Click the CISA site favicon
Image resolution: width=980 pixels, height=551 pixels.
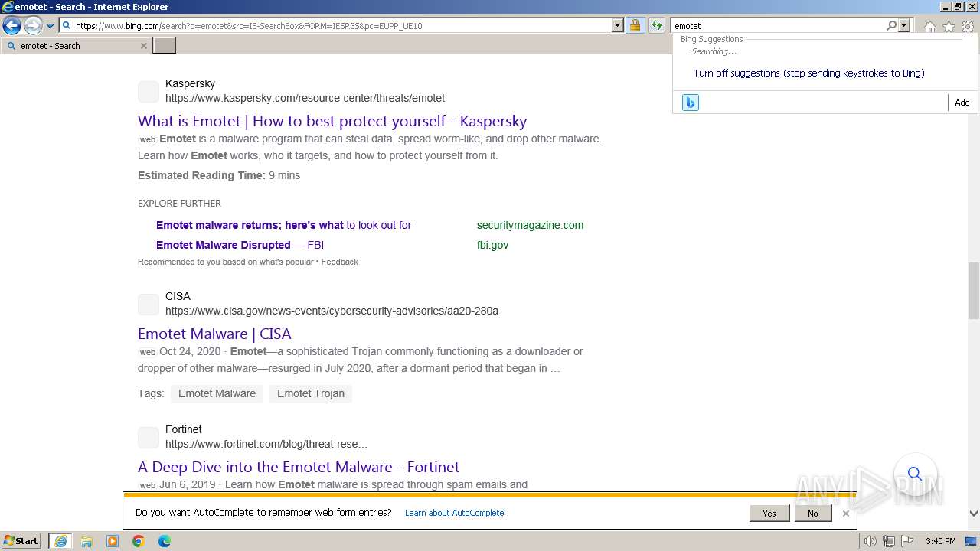pyautogui.click(x=149, y=304)
